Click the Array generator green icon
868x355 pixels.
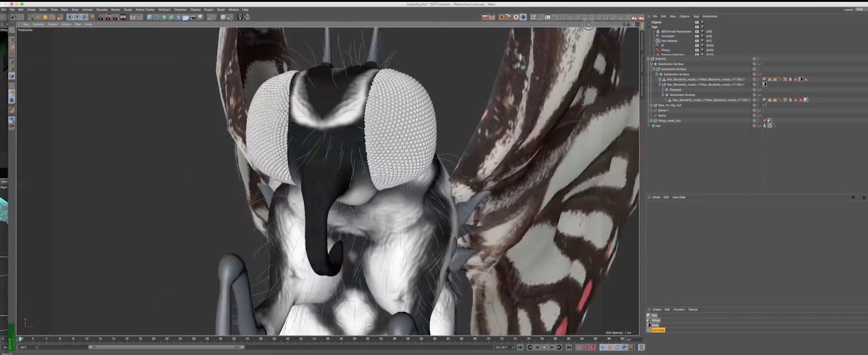pos(171,17)
